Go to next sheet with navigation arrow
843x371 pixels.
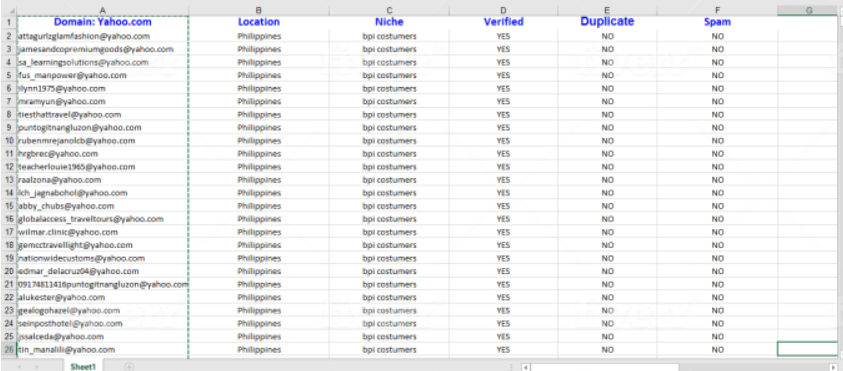point(37,367)
